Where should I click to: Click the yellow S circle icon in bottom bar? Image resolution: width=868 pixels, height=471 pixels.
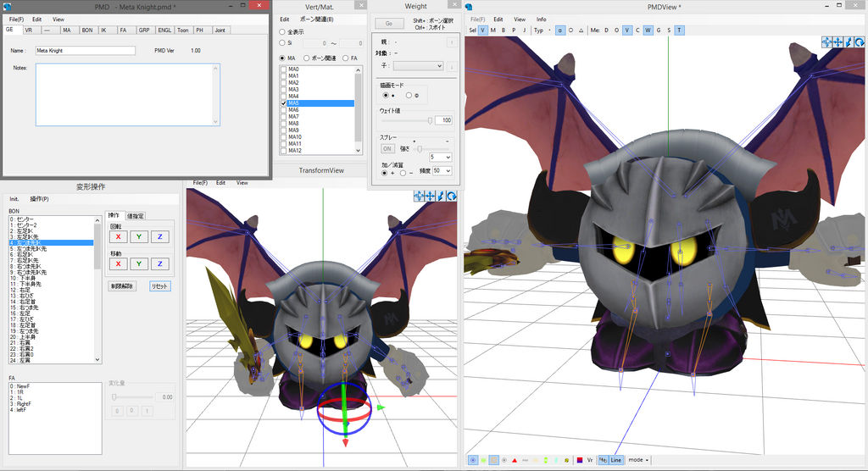(x=567, y=460)
